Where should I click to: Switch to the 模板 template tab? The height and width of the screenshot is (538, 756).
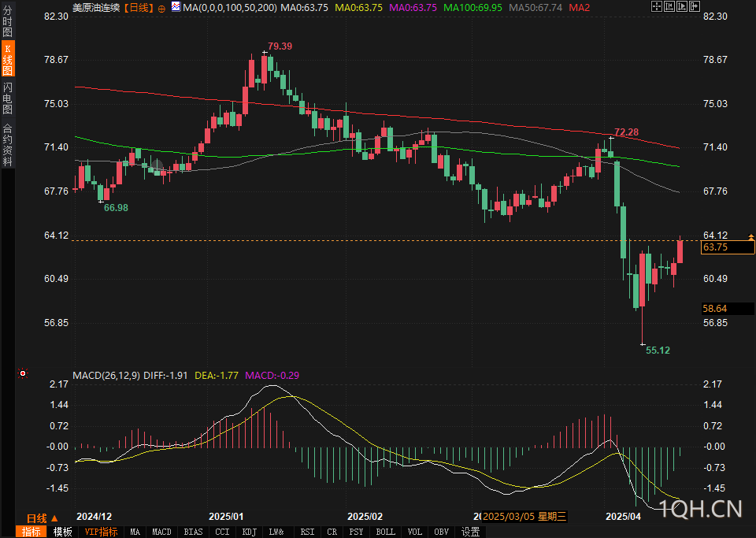[x=62, y=532]
